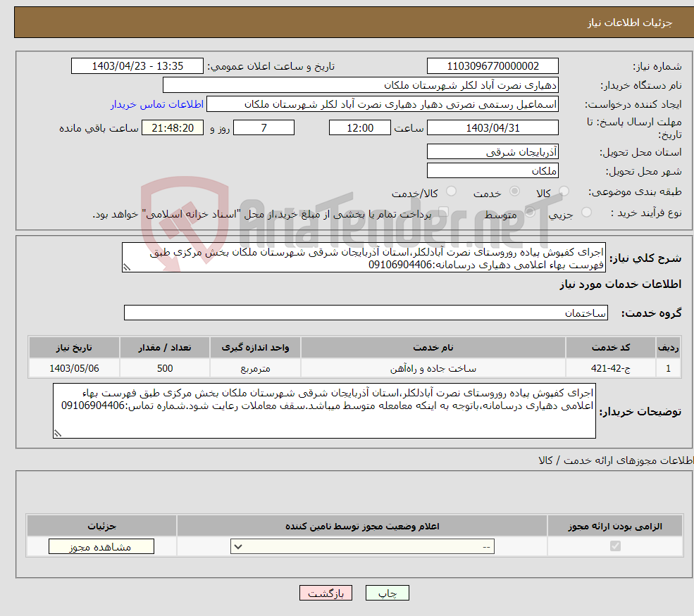Image resolution: width=694 pixels, height=616 pixels.
Task: Click quantity cell 500
Action: [165, 368]
